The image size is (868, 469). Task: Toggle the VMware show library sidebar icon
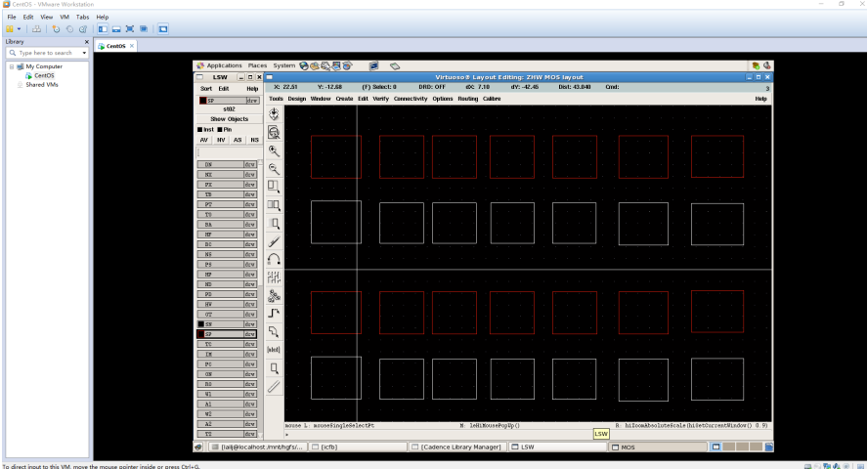point(103,28)
